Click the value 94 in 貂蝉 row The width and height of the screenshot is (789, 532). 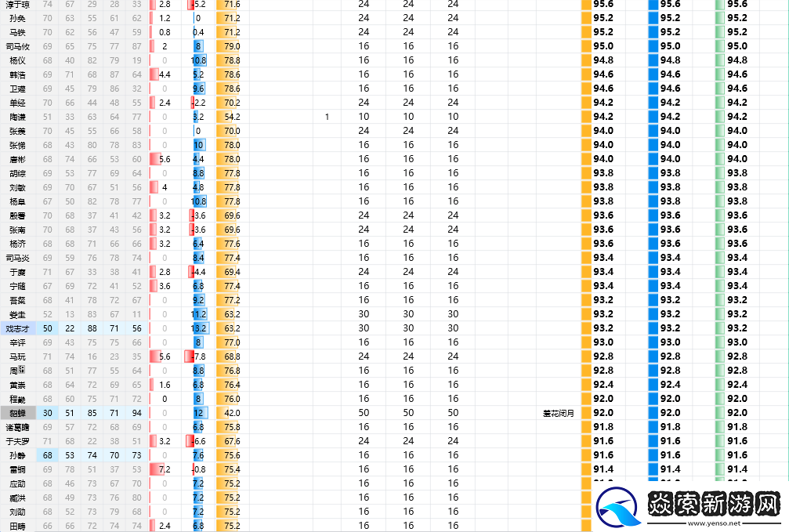tap(137, 413)
